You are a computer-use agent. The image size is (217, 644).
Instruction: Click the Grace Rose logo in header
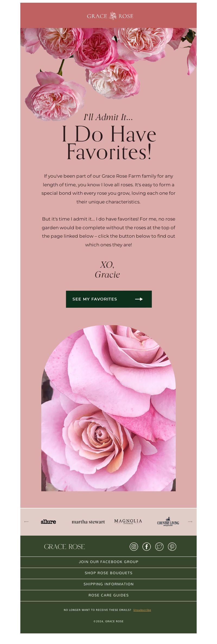click(x=110, y=16)
